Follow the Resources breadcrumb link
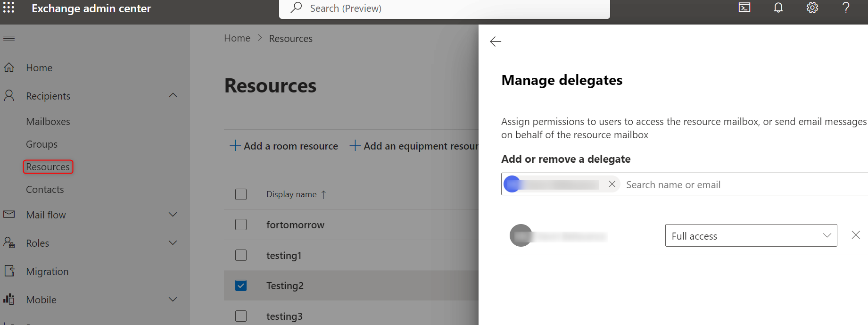The height and width of the screenshot is (325, 868). (291, 39)
